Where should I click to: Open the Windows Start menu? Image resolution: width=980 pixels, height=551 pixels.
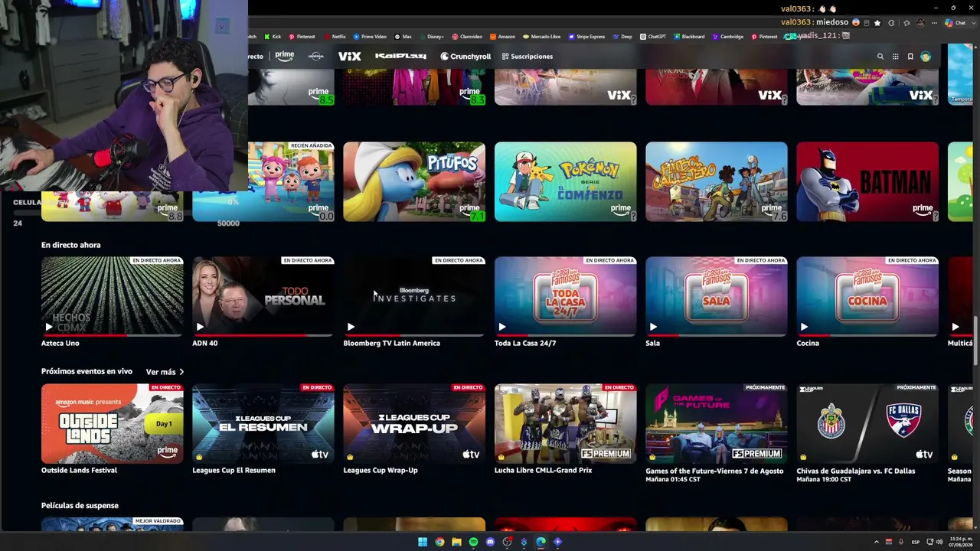pyautogui.click(x=423, y=542)
